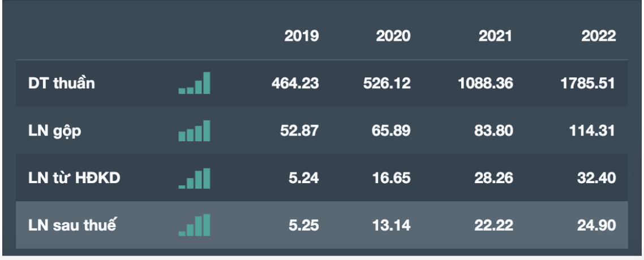This screenshot has width=644, height=260.
Task: Select the 2022 column header
Action: coord(598,36)
